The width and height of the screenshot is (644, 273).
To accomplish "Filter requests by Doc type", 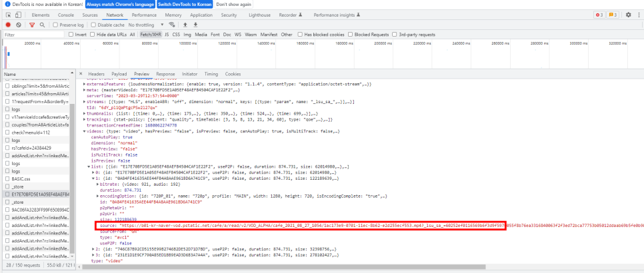I will point(227,35).
